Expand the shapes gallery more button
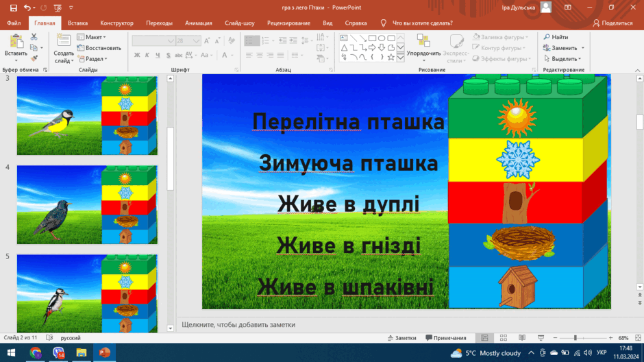This screenshot has width=644, height=362. coord(401,58)
